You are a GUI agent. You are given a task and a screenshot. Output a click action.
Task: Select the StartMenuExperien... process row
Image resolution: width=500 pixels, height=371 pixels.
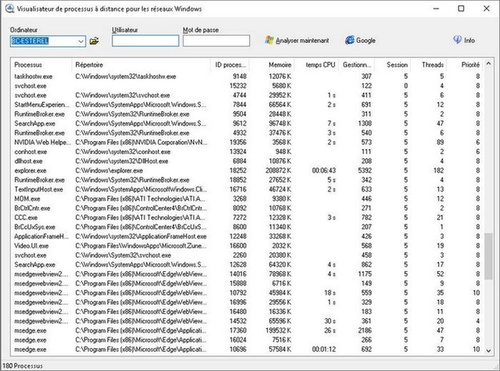point(248,105)
